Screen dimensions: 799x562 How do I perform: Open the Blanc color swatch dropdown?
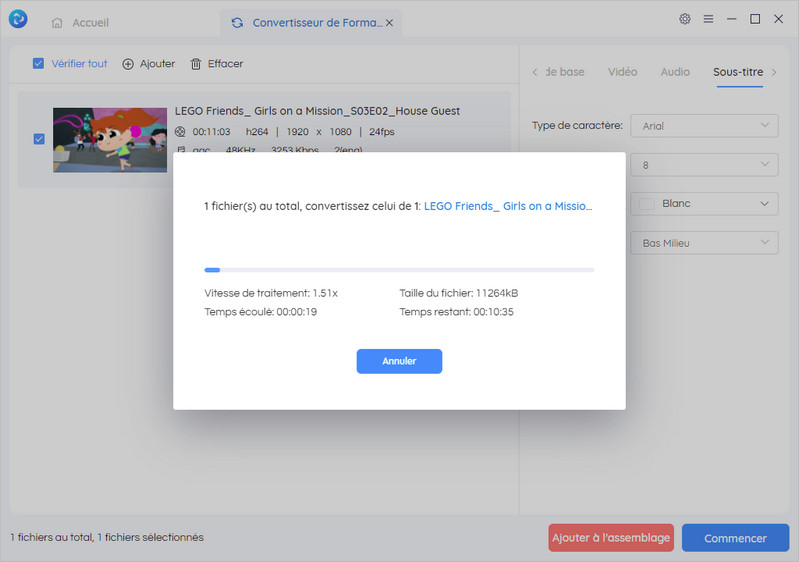click(x=704, y=204)
